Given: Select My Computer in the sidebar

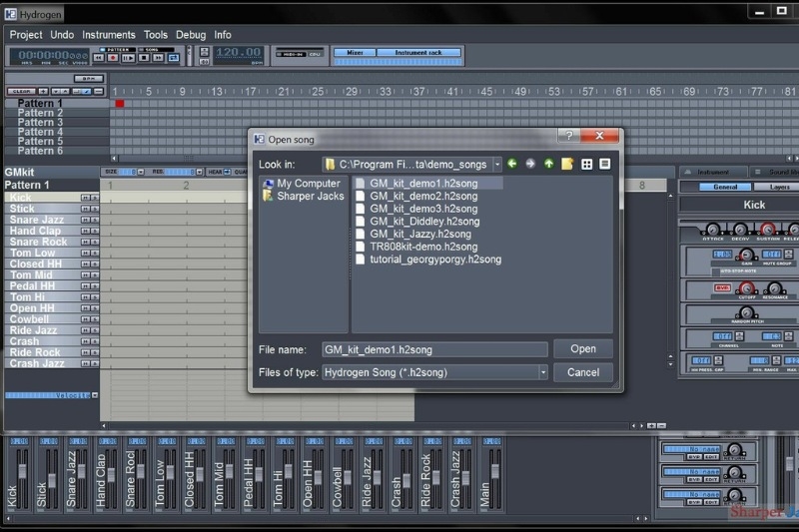Looking at the screenshot, I should [x=302, y=184].
